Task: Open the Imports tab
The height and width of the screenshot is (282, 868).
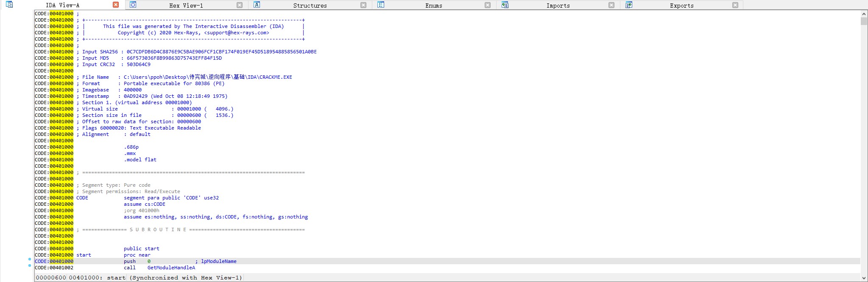Action: (x=558, y=6)
